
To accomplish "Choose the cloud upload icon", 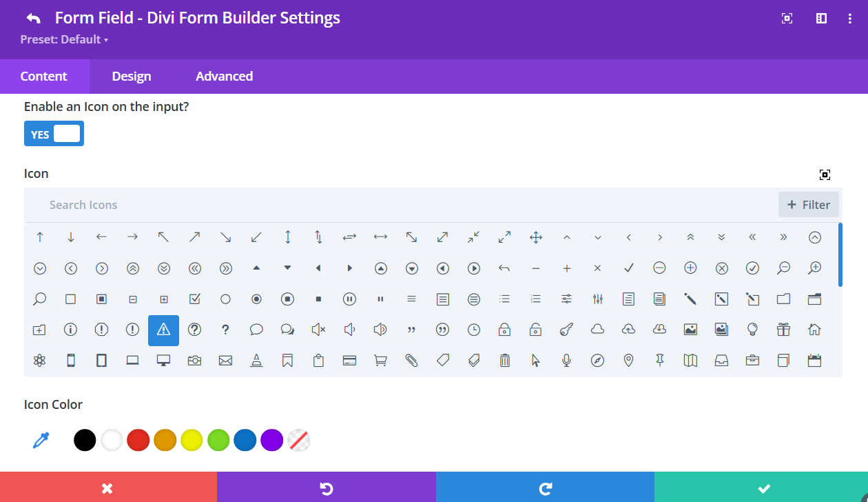I will tap(628, 330).
